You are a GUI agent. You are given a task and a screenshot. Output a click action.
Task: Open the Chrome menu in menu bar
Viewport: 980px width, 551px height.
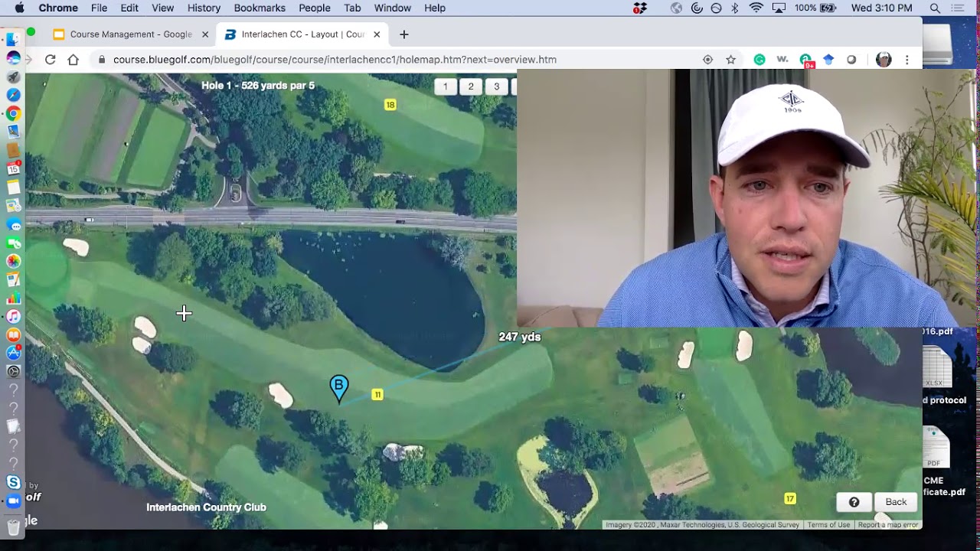pos(58,8)
